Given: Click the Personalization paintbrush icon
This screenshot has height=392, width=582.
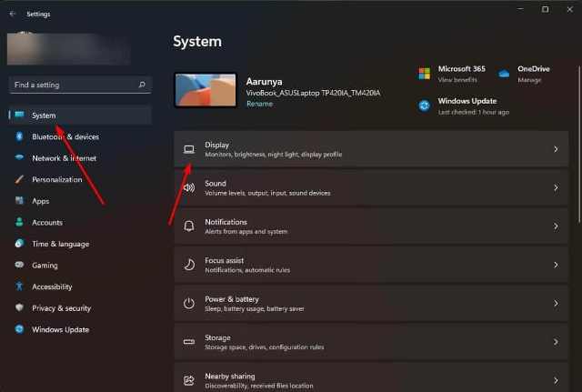Looking at the screenshot, I should [19, 179].
